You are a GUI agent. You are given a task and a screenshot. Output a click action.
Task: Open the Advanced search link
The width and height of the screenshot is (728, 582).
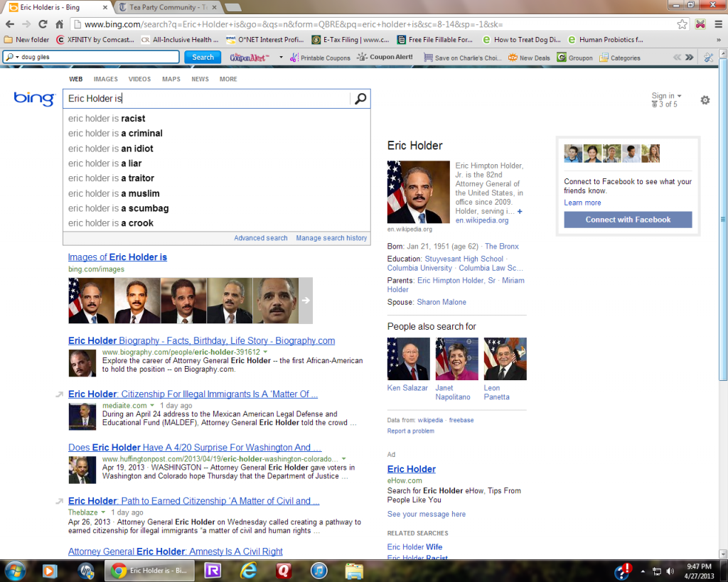(x=261, y=238)
